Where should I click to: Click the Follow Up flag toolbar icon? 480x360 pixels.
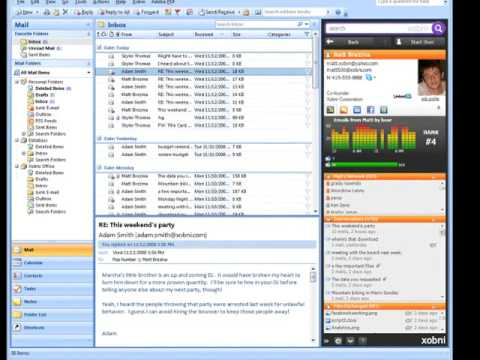[x=178, y=12]
